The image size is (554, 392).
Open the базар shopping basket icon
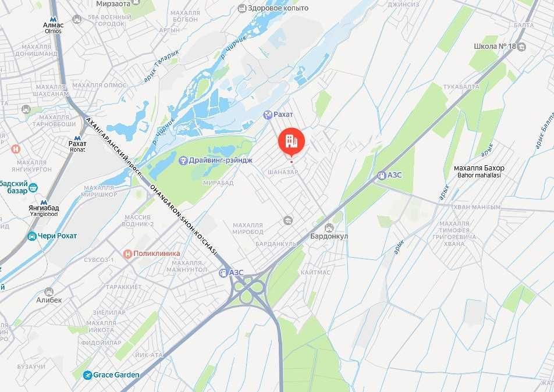click(x=33, y=187)
